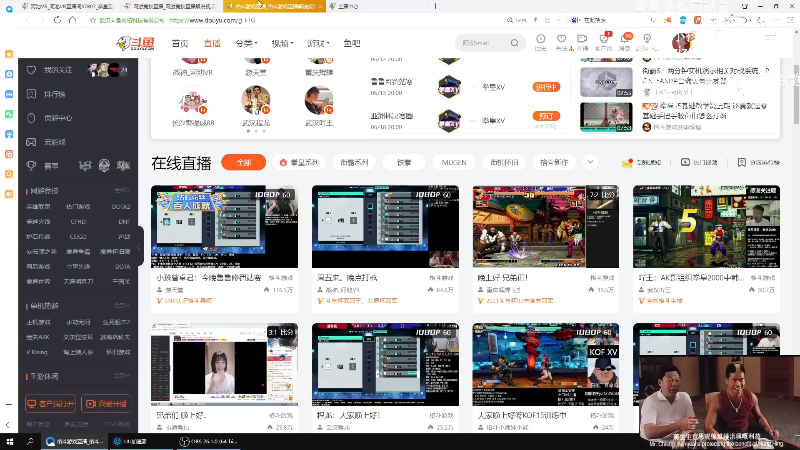Open V Rising category link
The height and width of the screenshot is (450, 800).
[37, 352]
